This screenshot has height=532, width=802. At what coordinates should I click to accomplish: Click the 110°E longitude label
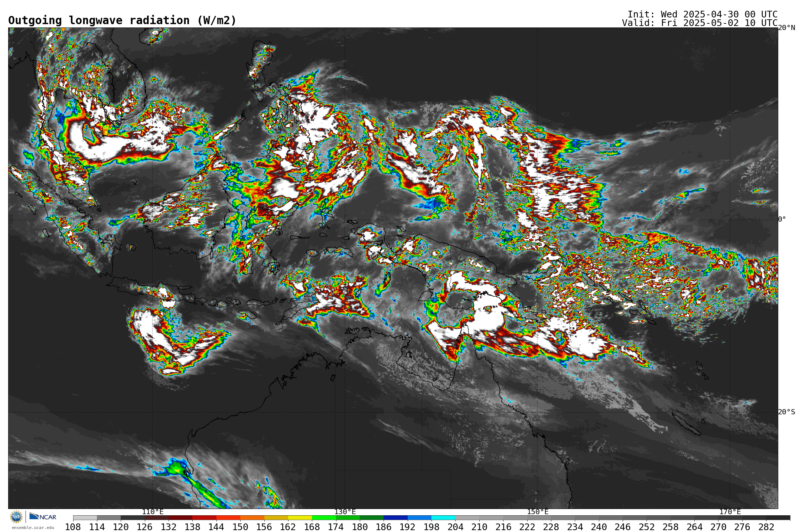[153, 512]
